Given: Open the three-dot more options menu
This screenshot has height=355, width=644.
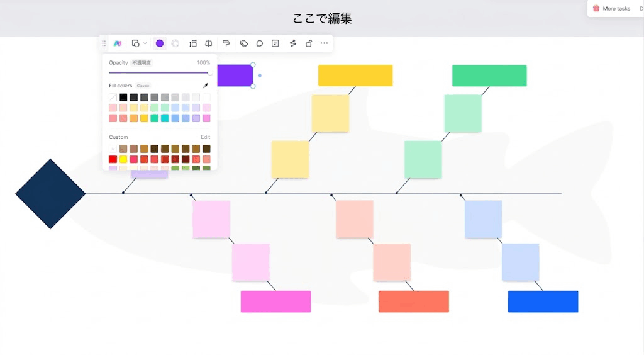Looking at the screenshot, I should point(324,43).
